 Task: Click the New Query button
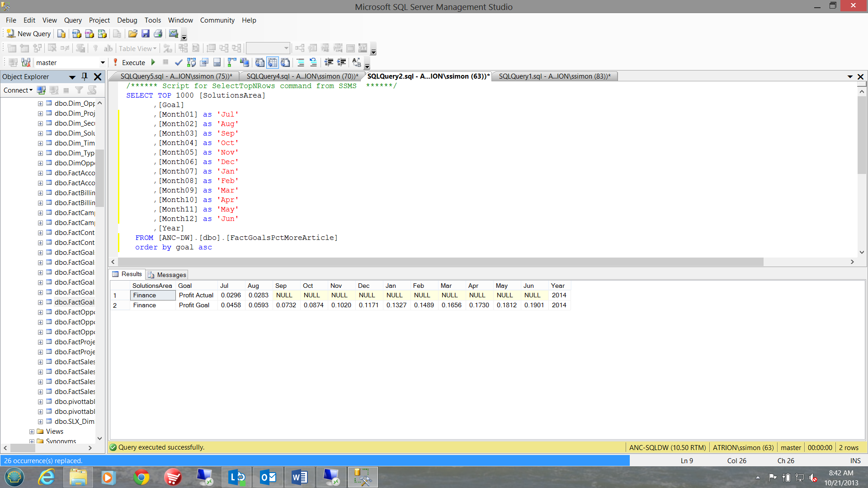click(29, 34)
